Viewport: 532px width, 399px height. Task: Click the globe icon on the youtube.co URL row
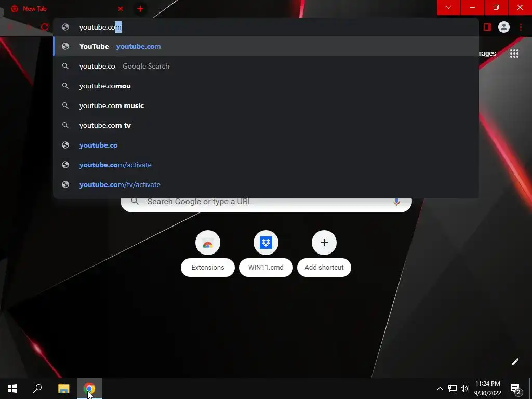pos(65,145)
